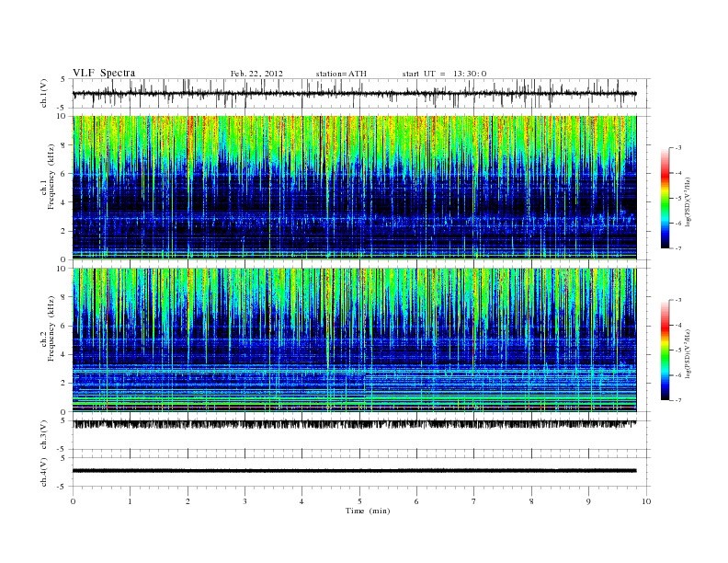Click the '0' tick on the time axis
This screenshot has width=728, height=563.
pos(73,501)
